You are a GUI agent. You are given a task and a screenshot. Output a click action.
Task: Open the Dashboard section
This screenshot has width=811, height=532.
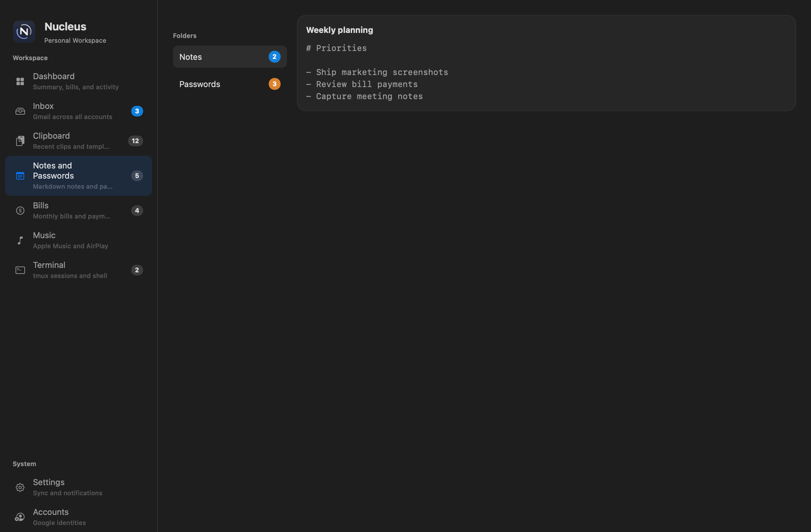(x=79, y=81)
